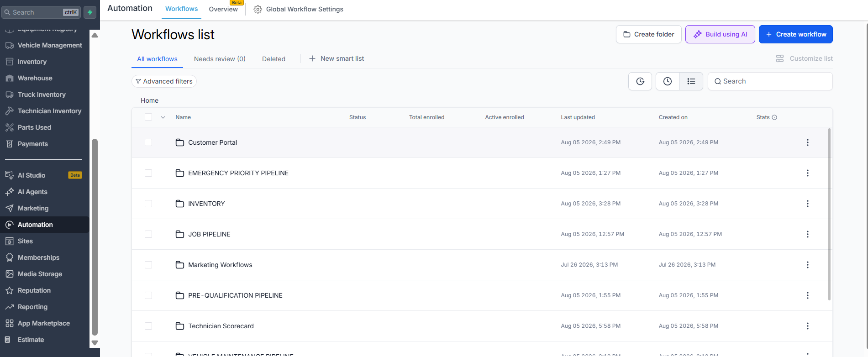The width and height of the screenshot is (868, 357).
Task: Click the pie-clock stats toggle icon
Action: click(640, 81)
